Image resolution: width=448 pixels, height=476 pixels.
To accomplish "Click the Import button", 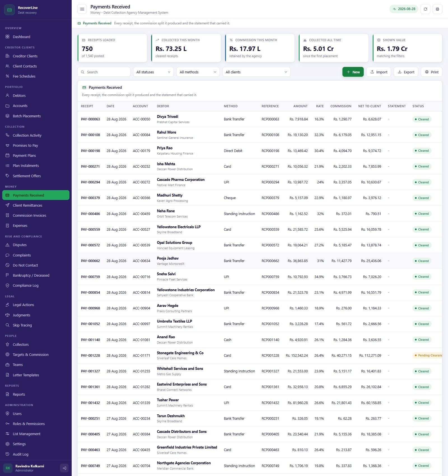I will click(x=379, y=72).
